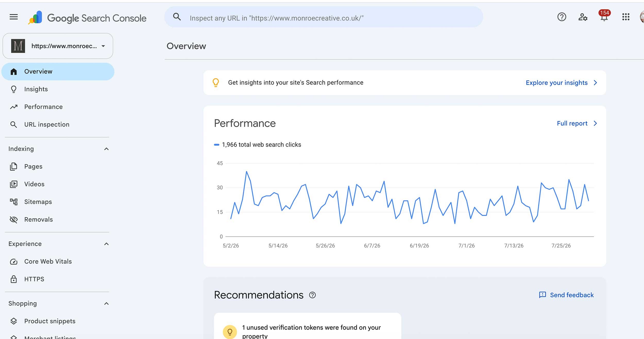Open the property selector dropdown
This screenshot has height=339, width=644.
coord(58,46)
